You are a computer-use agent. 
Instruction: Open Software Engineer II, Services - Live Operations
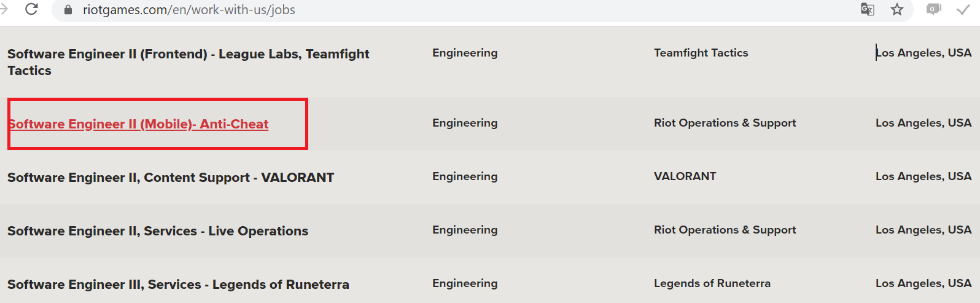click(x=158, y=231)
